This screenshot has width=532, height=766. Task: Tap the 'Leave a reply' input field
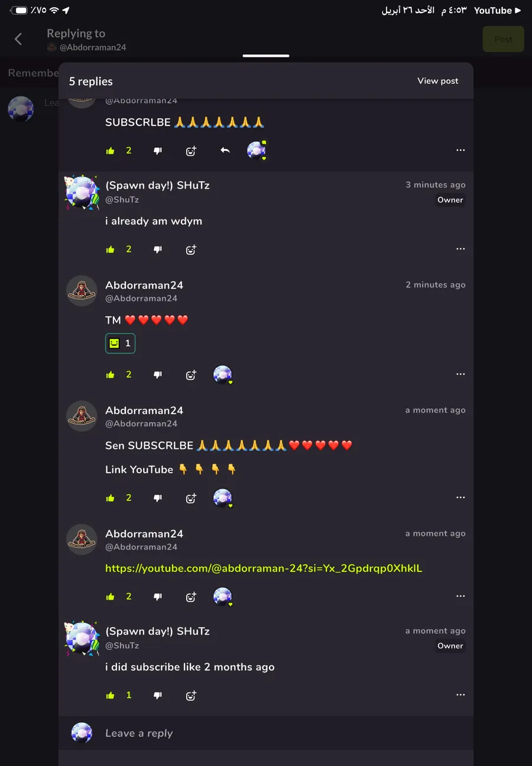266,733
